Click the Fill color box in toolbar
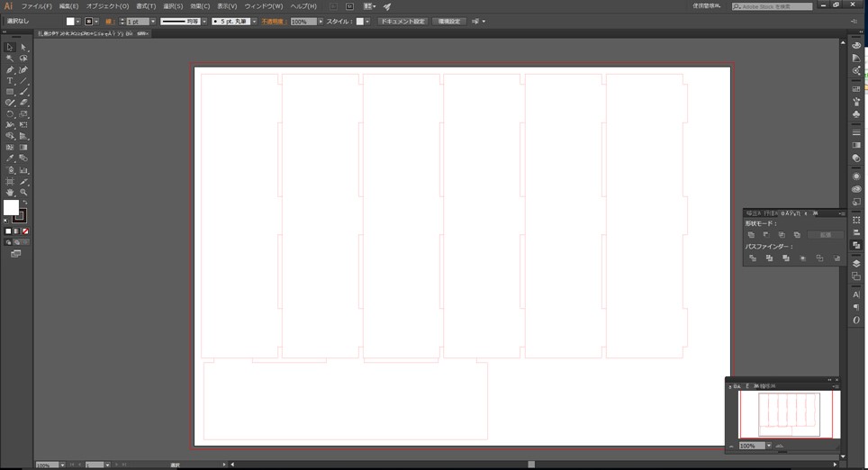Screen dimensions: 868x470 tap(11, 208)
